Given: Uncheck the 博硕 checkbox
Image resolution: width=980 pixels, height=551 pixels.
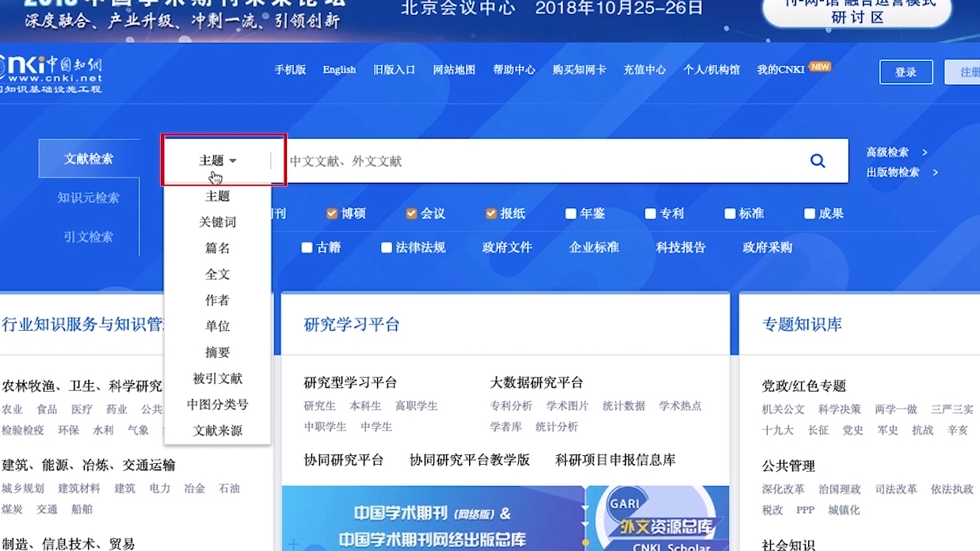Looking at the screenshot, I should (x=332, y=214).
